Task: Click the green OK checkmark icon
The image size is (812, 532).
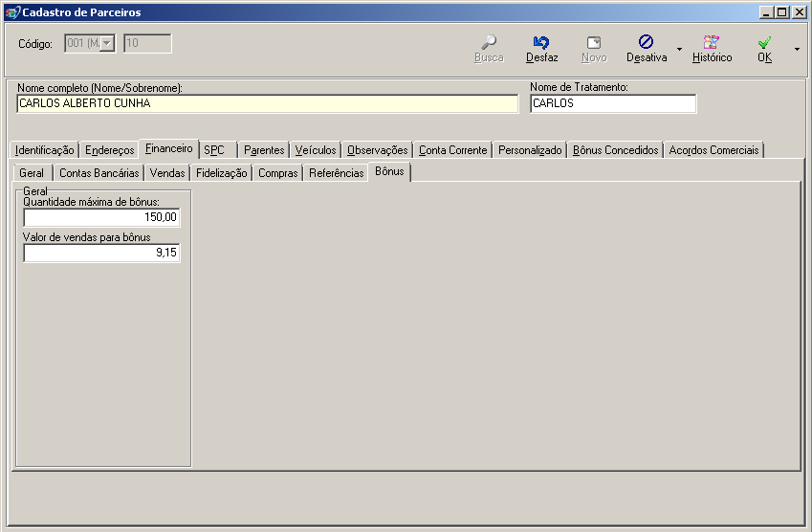Action: click(x=764, y=42)
